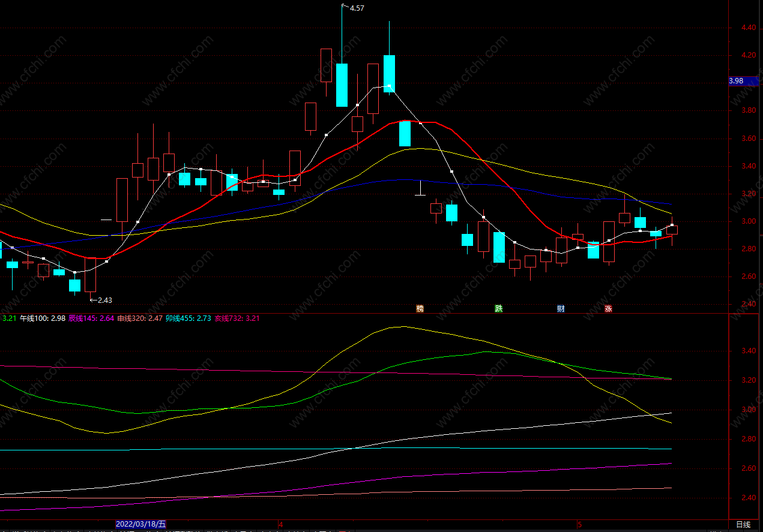Select the 亥线732: 3.21 indicator label
Screen dimensions: 763x532
pyautogui.click(x=237, y=318)
